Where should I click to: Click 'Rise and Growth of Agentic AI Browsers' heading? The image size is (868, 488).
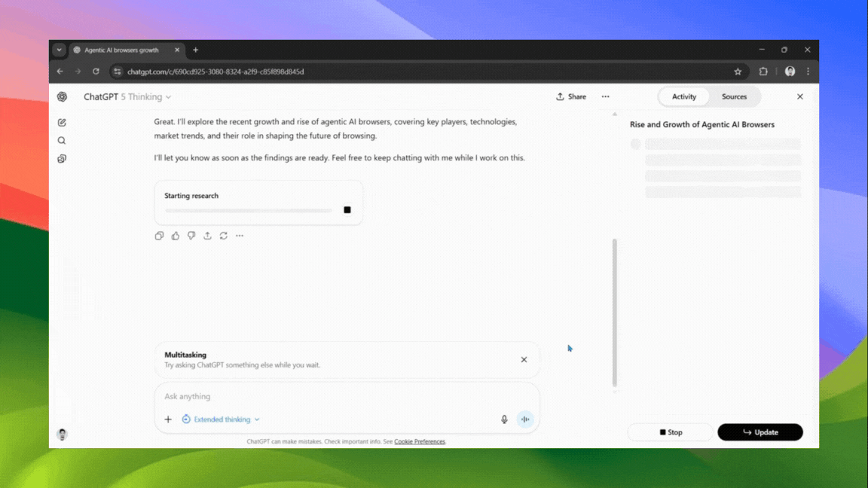(702, 124)
